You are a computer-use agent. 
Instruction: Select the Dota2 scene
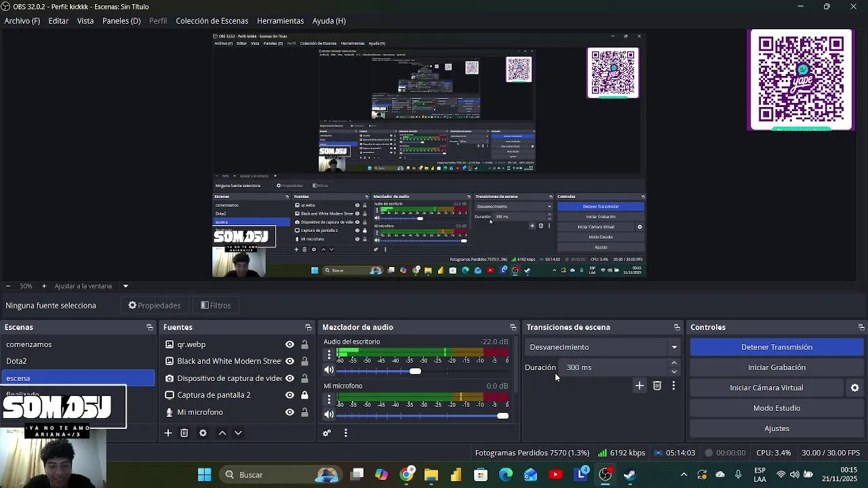[x=78, y=361]
